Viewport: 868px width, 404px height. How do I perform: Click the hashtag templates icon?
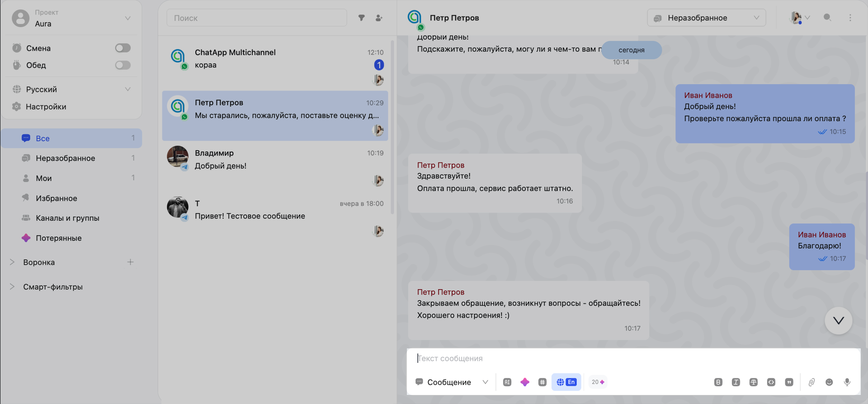pos(542,382)
